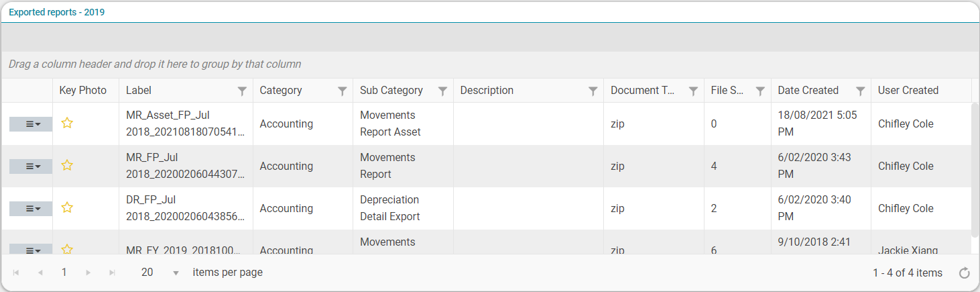
Task: Open row actions menu for DR_FP_Jul report
Action: pyautogui.click(x=31, y=209)
